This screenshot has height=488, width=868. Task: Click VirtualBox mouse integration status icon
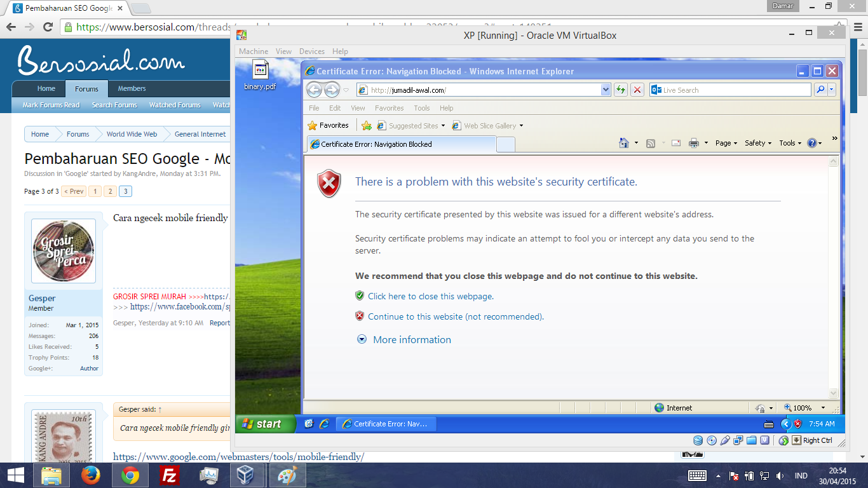[x=783, y=440]
